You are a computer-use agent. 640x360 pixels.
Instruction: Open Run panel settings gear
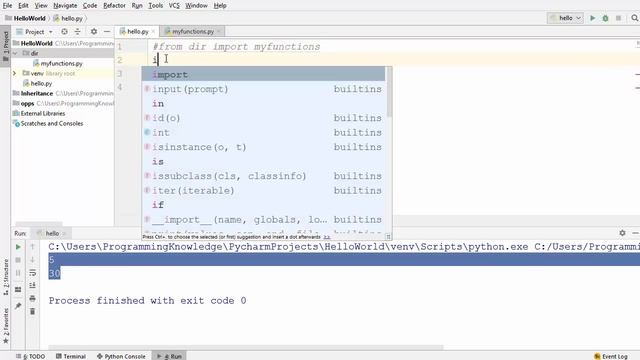[x=622, y=233]
